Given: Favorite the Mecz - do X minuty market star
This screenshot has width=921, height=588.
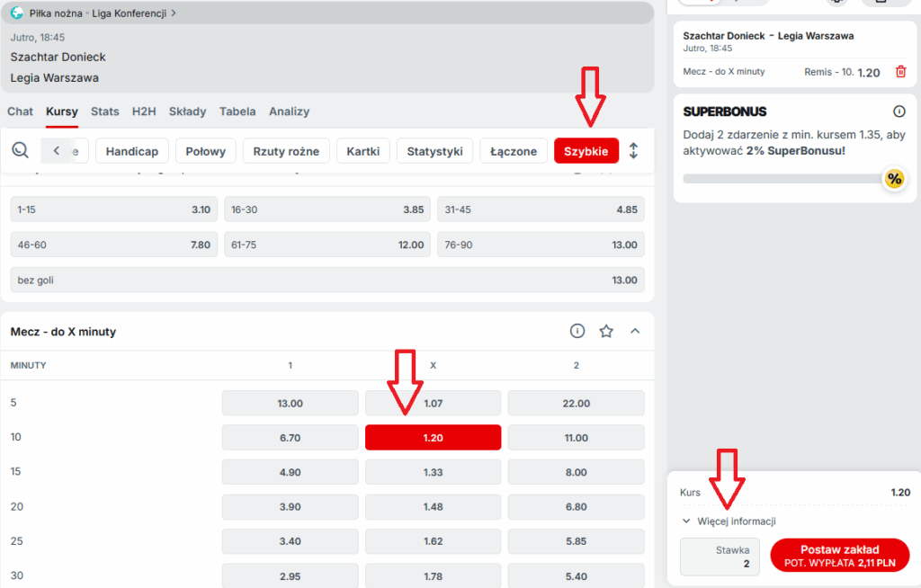Looking at the screenshot, I should (606, 332).
